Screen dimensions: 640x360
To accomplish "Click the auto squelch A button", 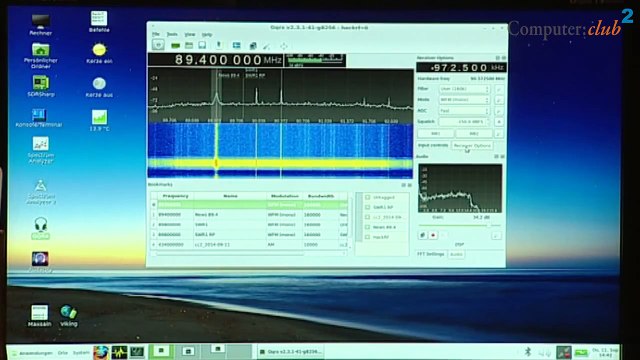I will [x=499, y=122].
